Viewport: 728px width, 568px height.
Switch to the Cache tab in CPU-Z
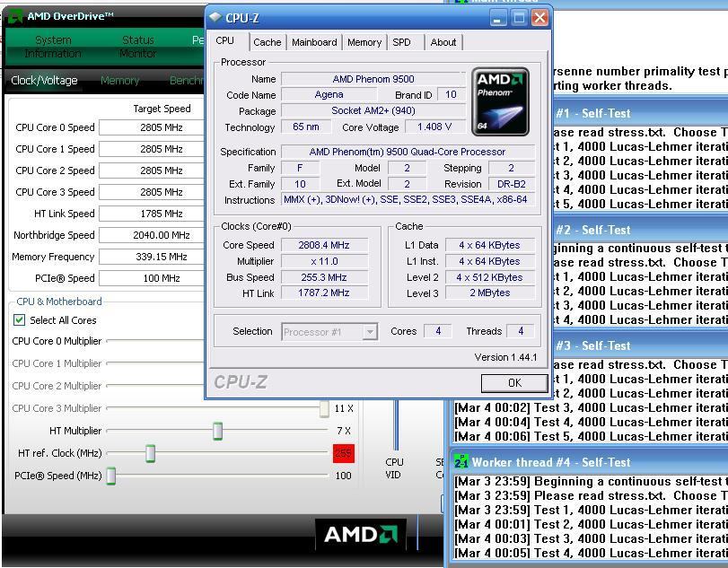point(268,42)
